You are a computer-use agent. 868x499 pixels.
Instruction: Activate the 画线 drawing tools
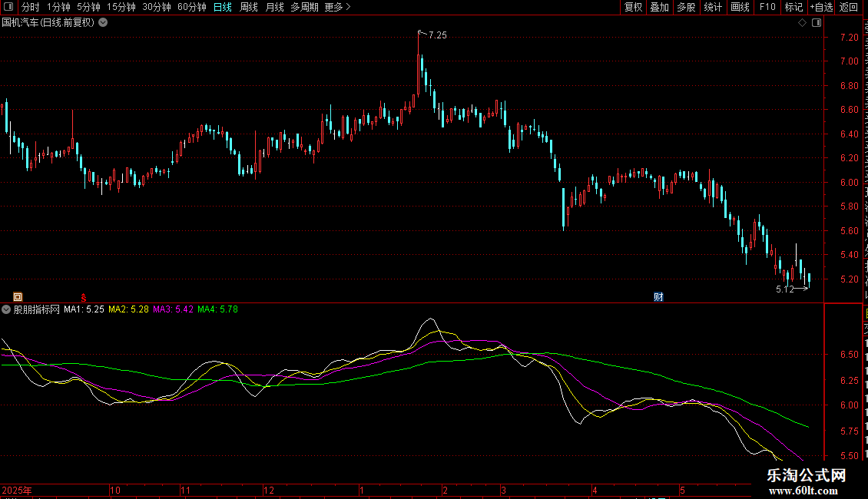click(740, 7)
